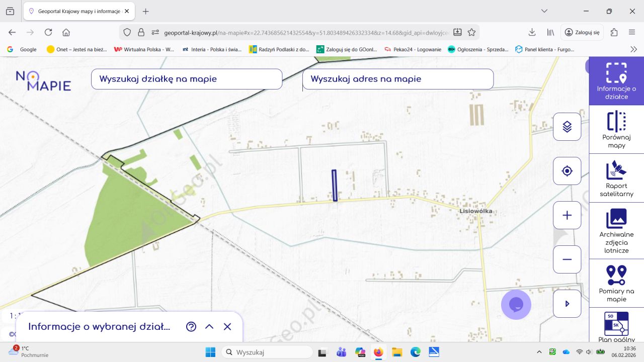Click the Zaloguj się account button

point(582,32)
